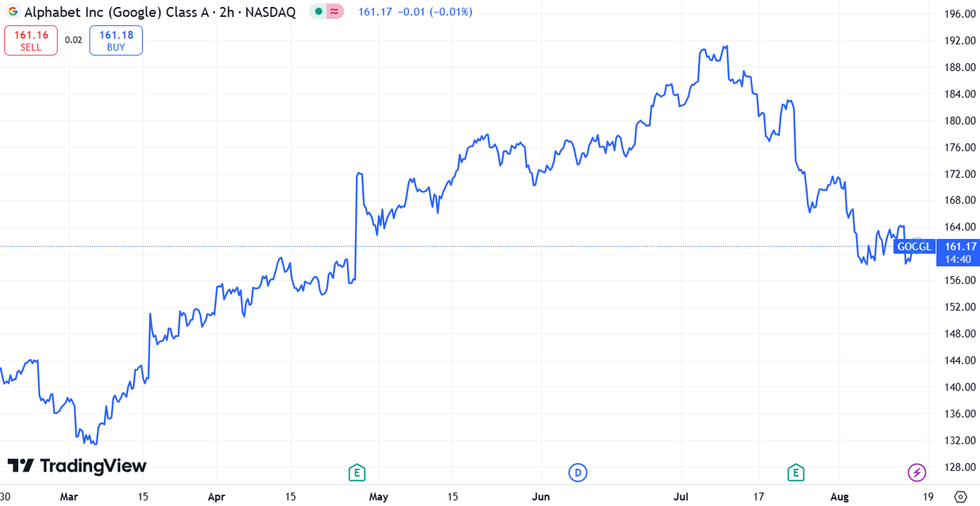Click the 128.00 price axis label
This screenshot has width=980, height=506.
960,467
